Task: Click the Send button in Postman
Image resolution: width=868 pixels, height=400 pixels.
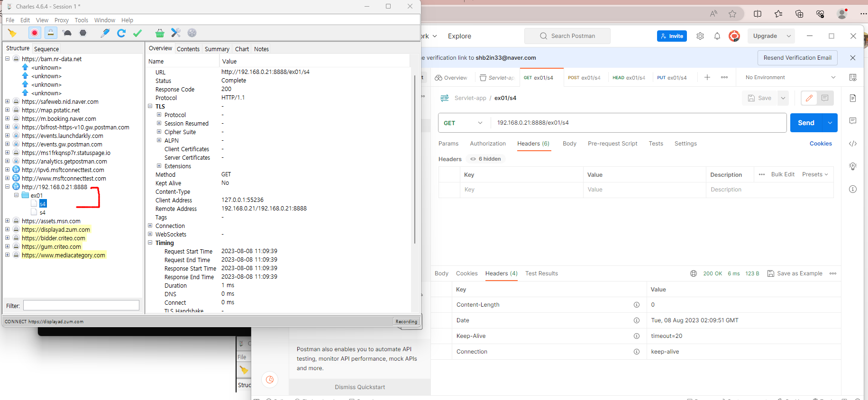Action: pyautogui.click(x=806, y=123)
